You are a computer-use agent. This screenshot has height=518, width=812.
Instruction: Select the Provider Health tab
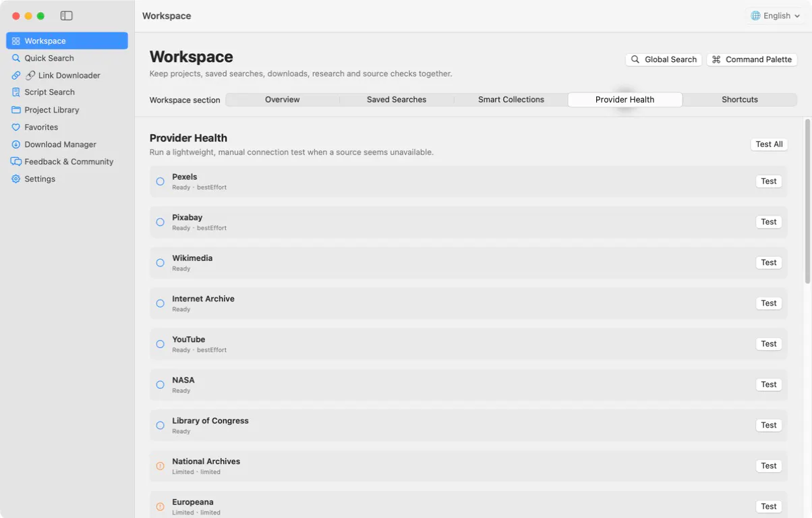[625, 100]
